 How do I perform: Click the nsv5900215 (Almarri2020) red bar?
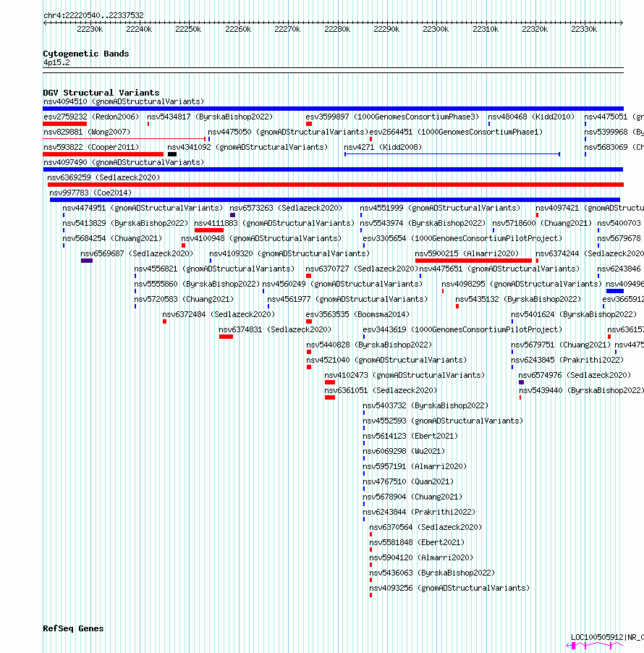(x=474, y=261)
